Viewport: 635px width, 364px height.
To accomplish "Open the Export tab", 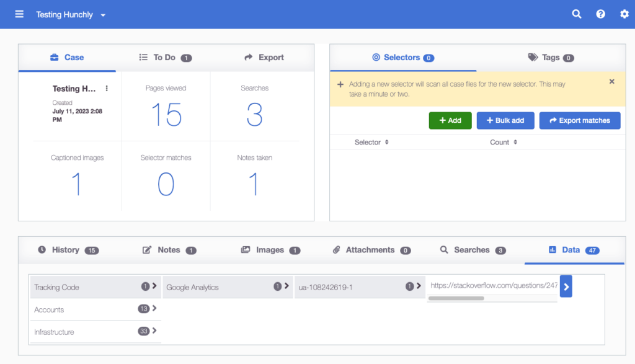I will [264, 58].
